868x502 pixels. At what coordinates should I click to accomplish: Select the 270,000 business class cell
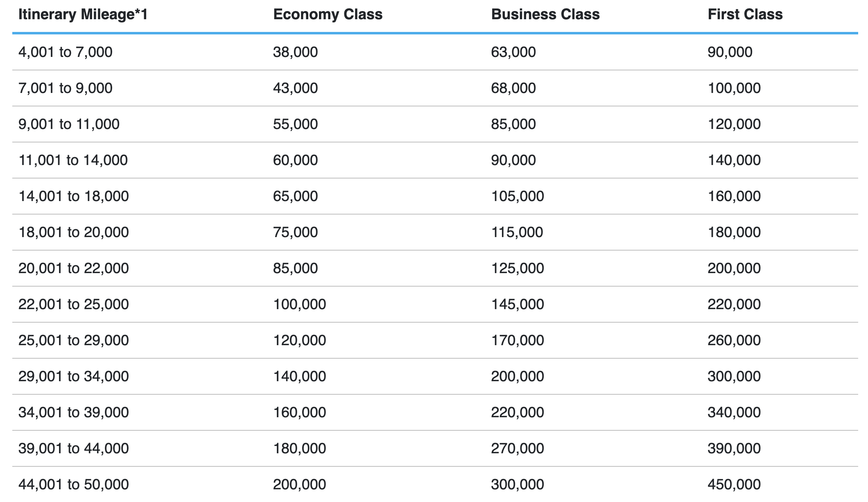tap(518, 449)
